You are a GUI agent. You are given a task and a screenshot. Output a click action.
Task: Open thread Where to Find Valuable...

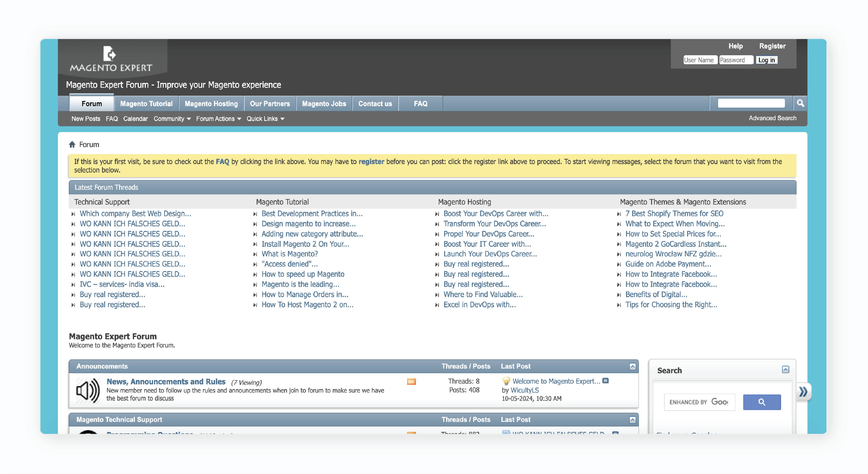click(x=483, y=295)
